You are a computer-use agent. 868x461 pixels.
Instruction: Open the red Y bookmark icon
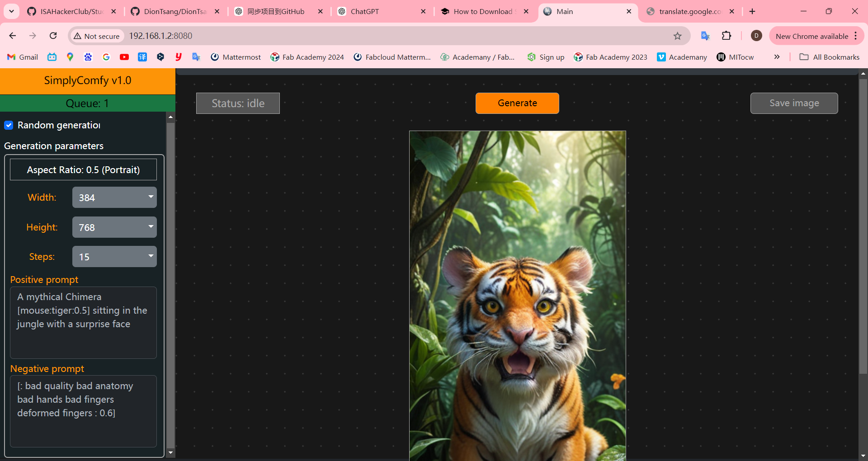coord(179,57)
